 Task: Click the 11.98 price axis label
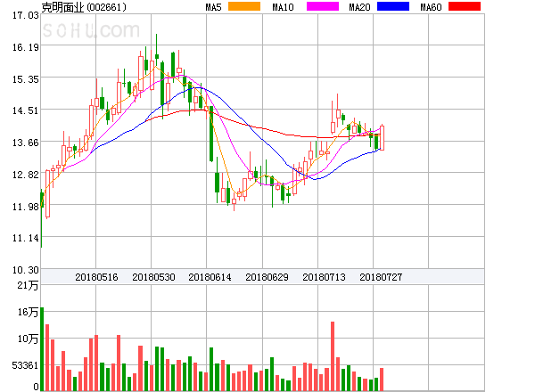click(26, 207)
